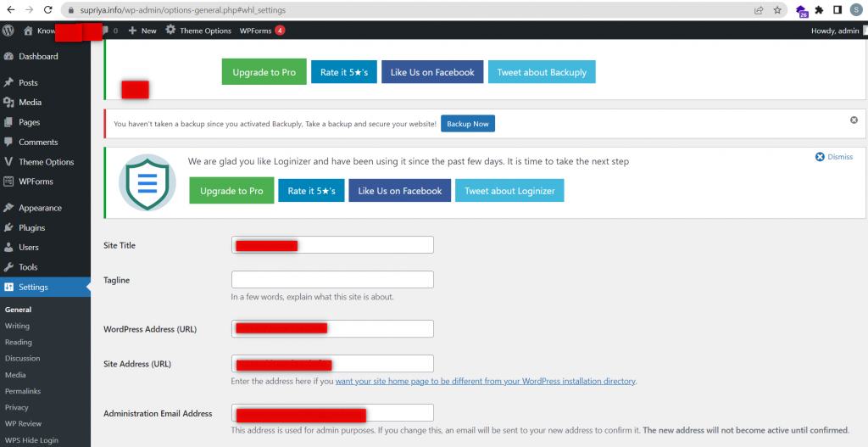Click the Plugins plug icon
The width and height of the screenshot is (868, 447).
8,227
